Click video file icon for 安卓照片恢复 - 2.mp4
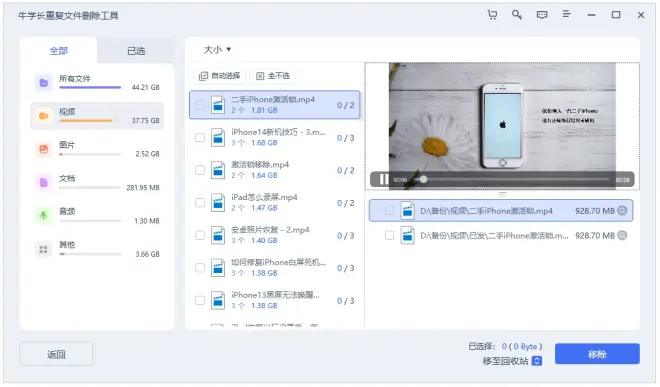Viewport: 660px width, 387px height. pyautogui.click(x=218, y=235)
